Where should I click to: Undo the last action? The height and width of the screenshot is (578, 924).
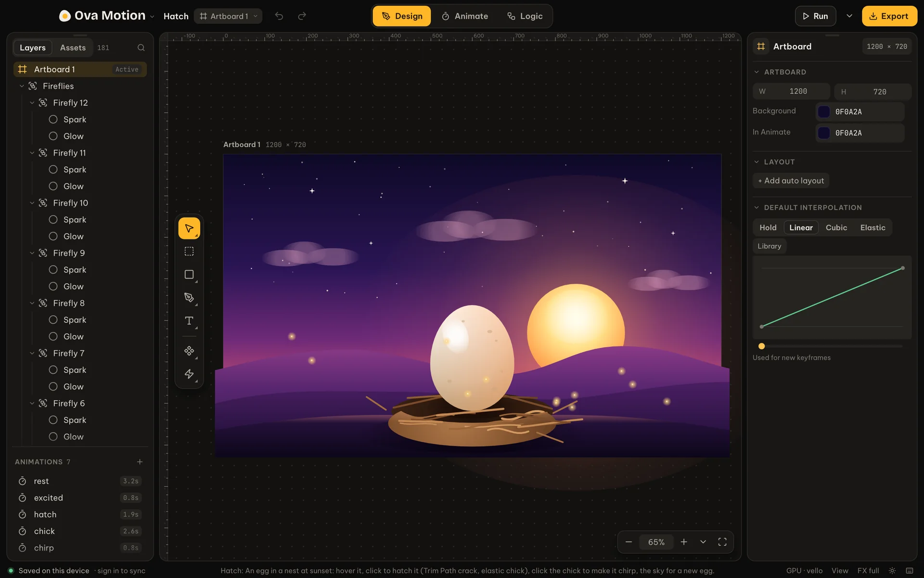pyautogui.click(x=279, y=16)
